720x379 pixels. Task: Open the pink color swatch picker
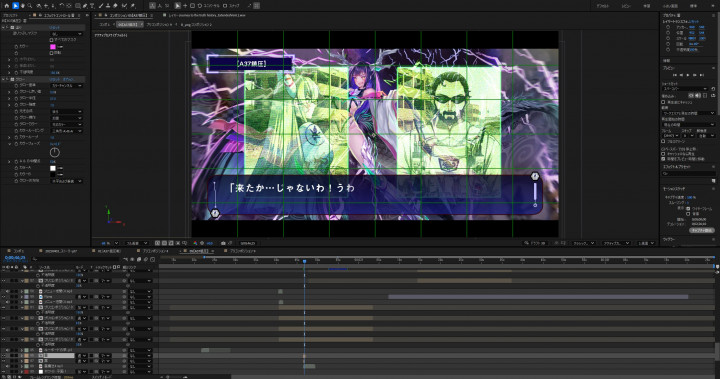point(53,47)
